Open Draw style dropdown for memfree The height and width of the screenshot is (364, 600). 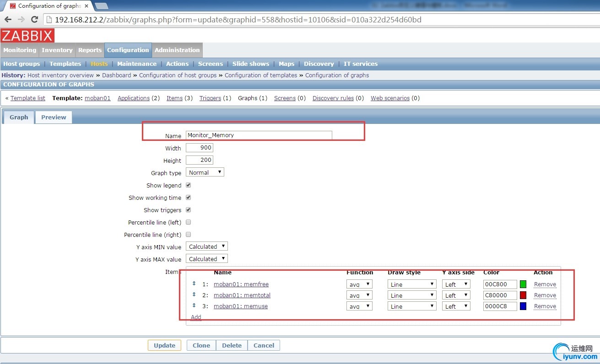412,284
